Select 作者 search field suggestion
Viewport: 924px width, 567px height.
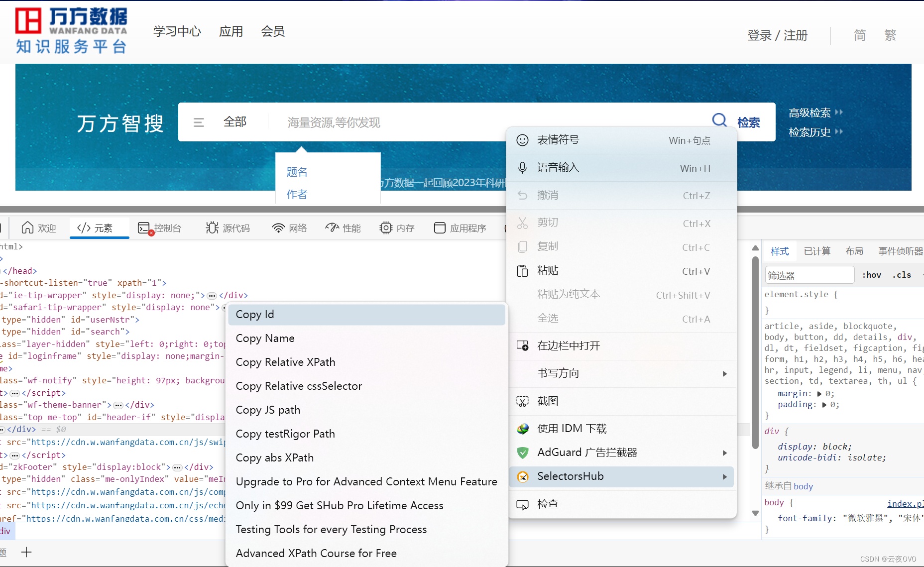[x=297, y=194]
